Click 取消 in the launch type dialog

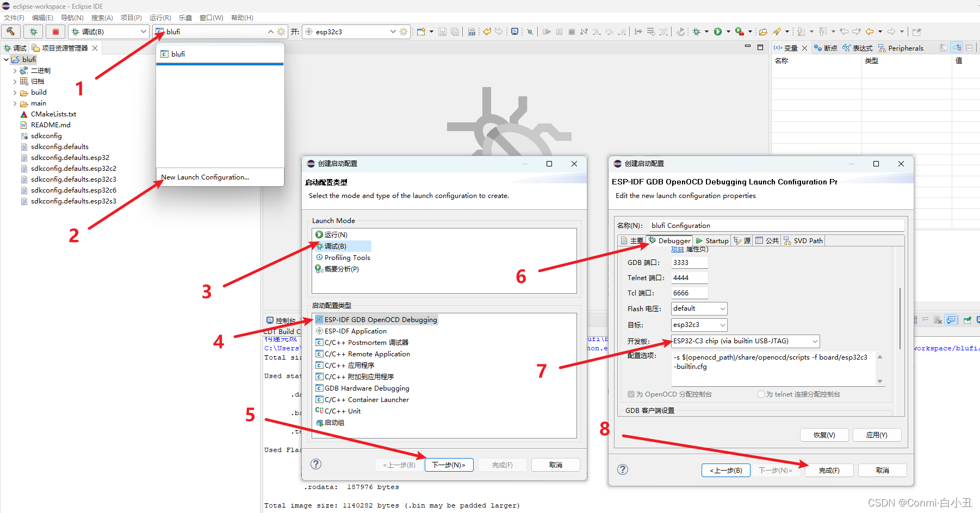(556, 465)
